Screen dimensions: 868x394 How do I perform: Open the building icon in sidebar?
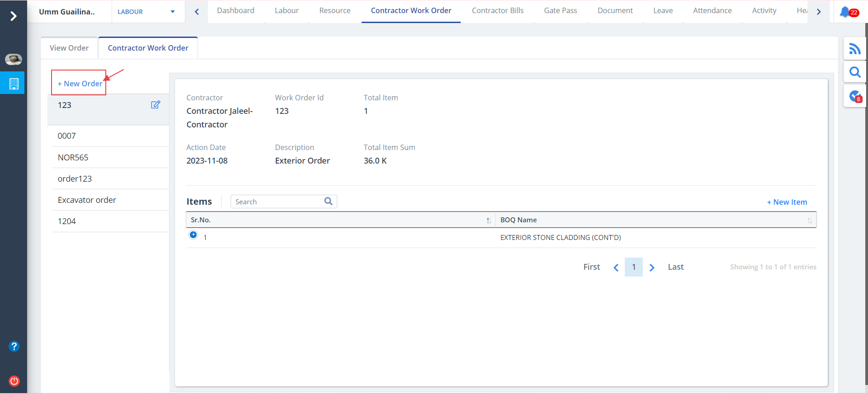[x=14, y=84]
